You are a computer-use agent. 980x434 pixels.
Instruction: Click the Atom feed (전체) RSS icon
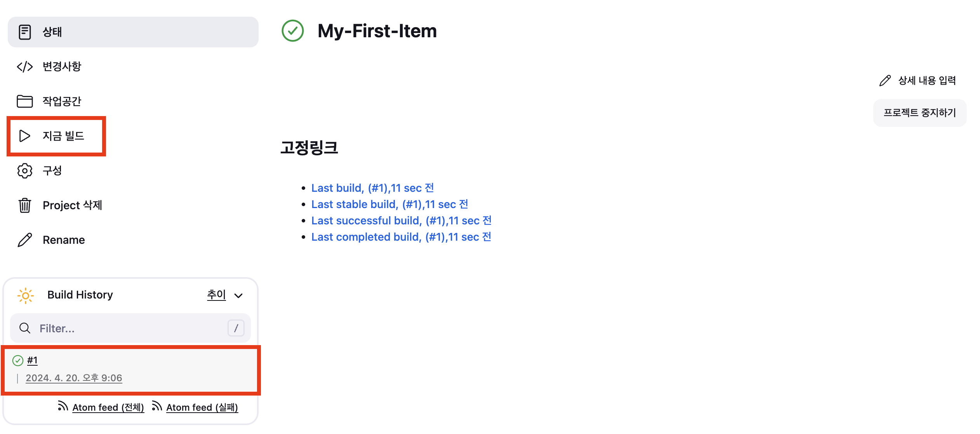pos(62,406)
